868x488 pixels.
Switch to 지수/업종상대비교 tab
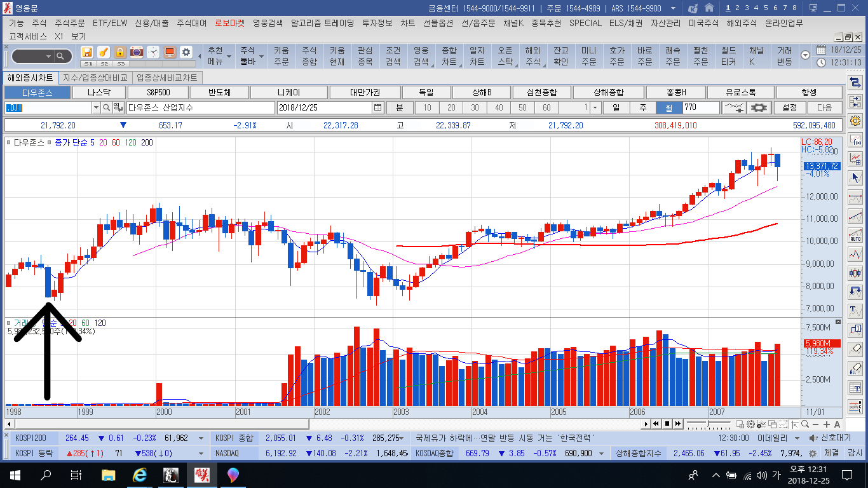(x=95, y=78)
